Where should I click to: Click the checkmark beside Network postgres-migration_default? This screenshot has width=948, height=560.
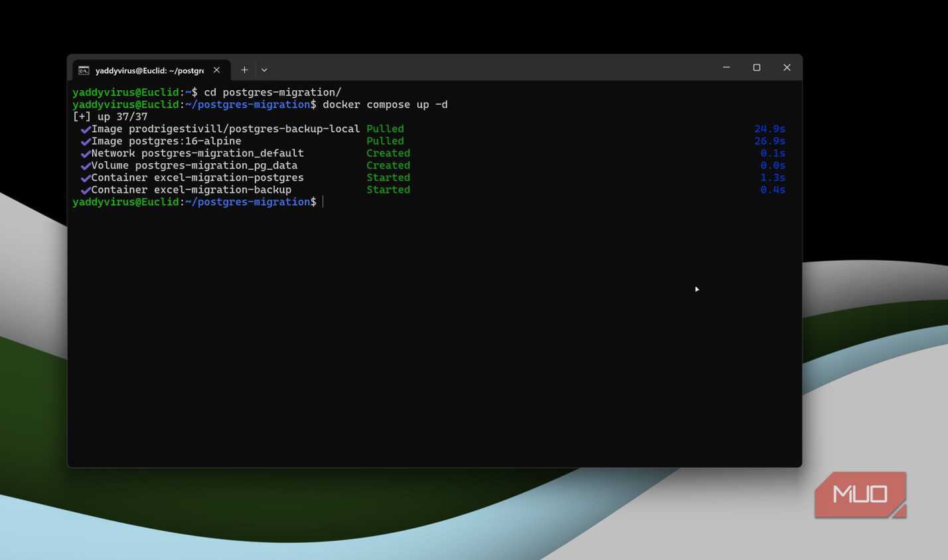86,154
